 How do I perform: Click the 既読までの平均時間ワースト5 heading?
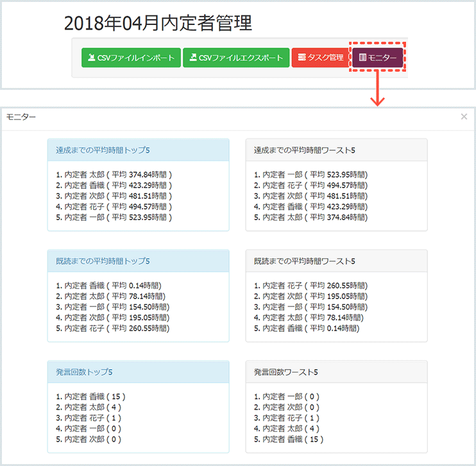point(304,261)
